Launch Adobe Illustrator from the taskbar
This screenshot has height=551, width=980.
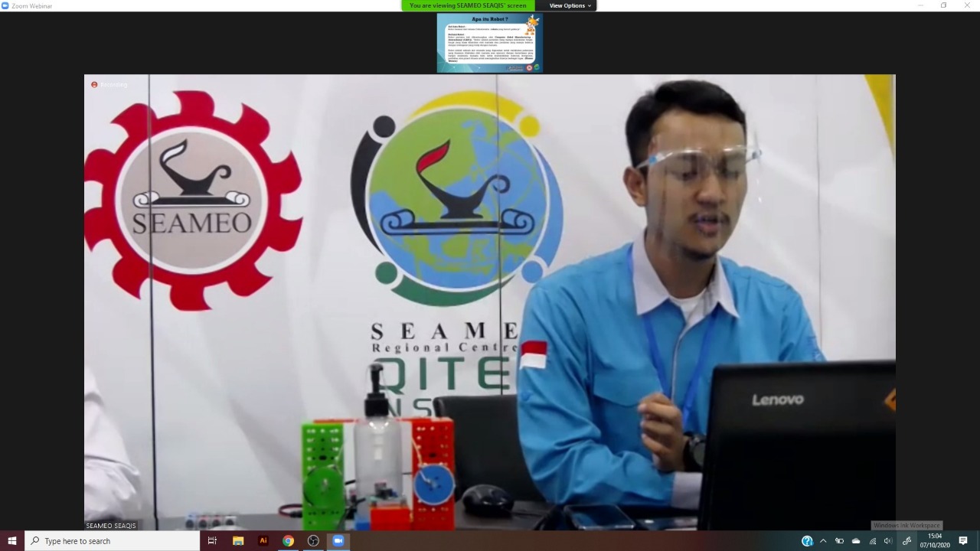point(263,541)
